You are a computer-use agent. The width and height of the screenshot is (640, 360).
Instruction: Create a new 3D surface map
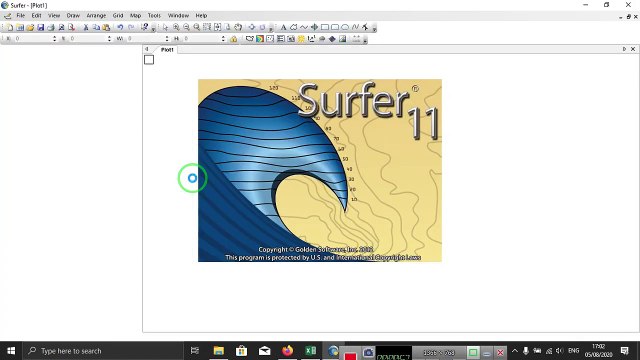pyautogui.click(x=332, y=39)
